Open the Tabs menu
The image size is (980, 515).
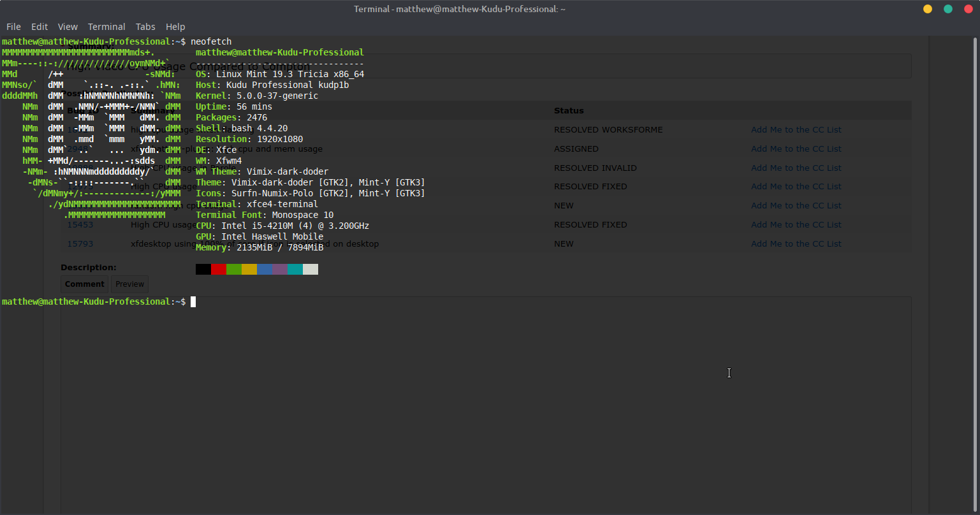[x=145, y=27]
